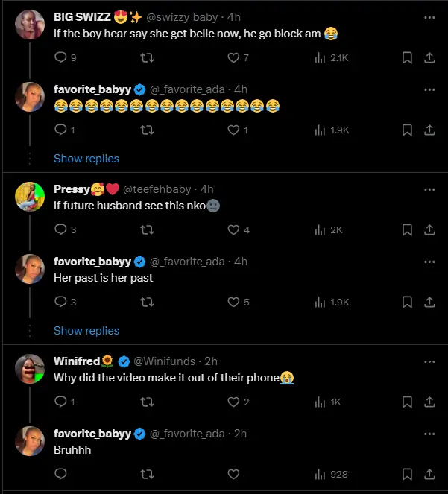Open the @Winifunds profile handle
Viewport: 448px width, 494px height.
pos(164,361)
